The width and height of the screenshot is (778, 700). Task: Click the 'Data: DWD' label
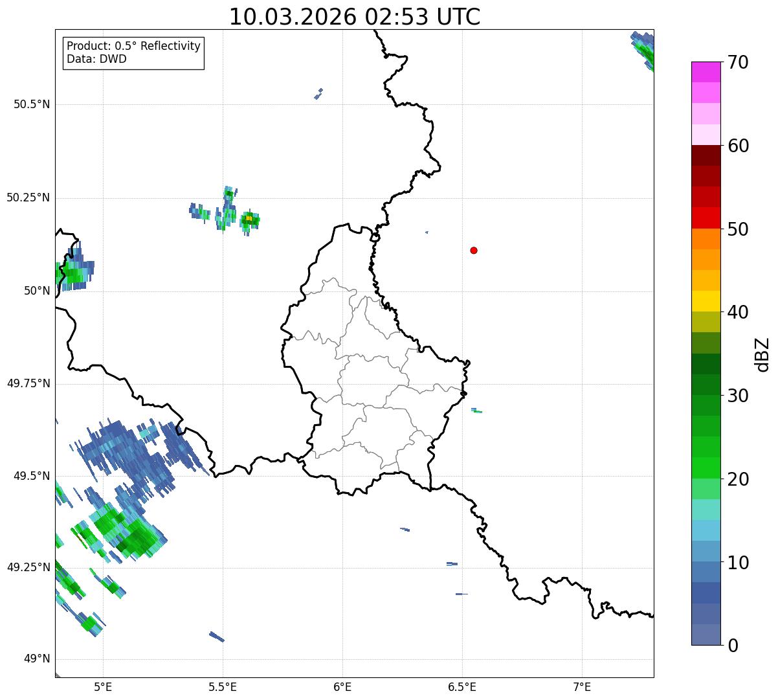point(96,59)
